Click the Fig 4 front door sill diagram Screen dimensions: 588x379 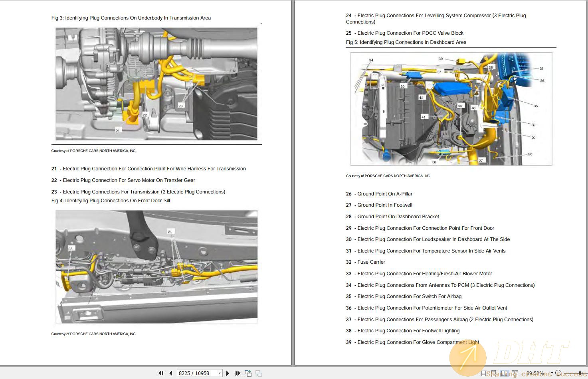pos(156,266)
